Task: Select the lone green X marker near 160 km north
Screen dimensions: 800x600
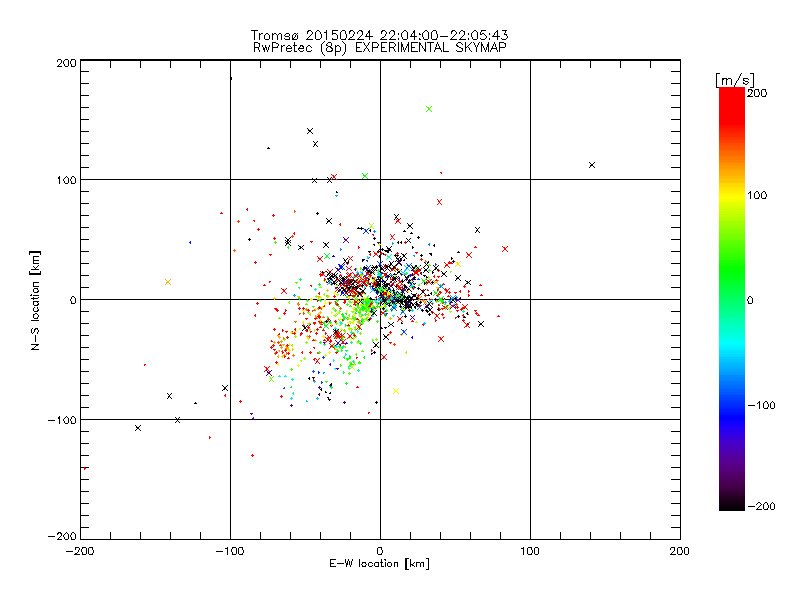Action: (x=429, y=109)
